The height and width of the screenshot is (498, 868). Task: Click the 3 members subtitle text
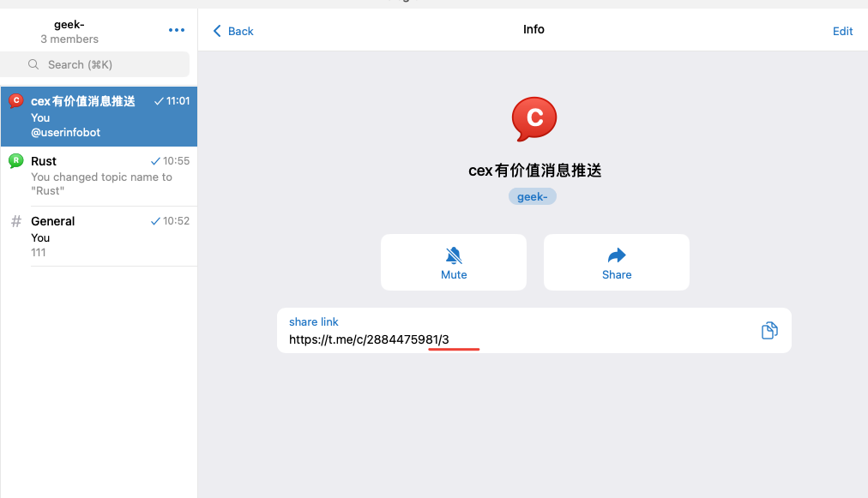point(69,39)
